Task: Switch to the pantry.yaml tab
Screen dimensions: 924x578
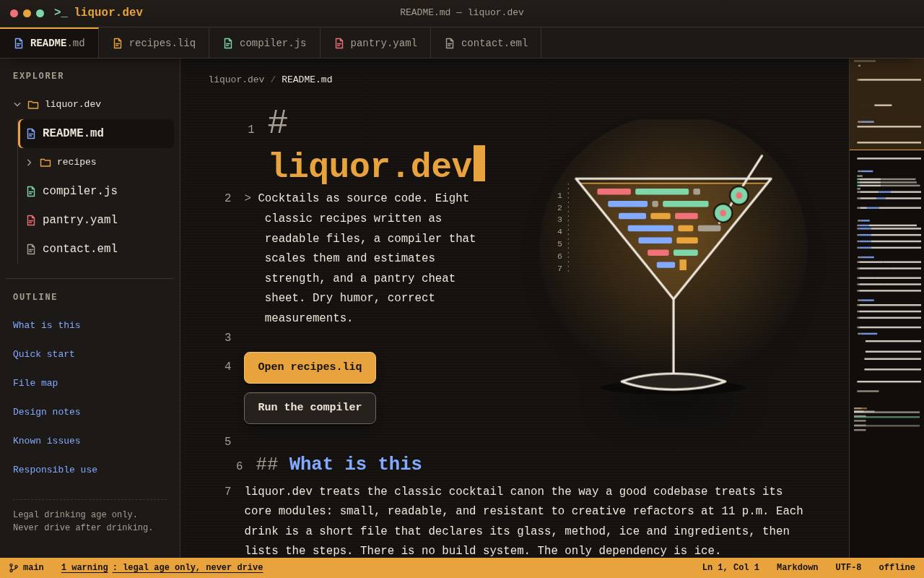Action: [375, 43]
